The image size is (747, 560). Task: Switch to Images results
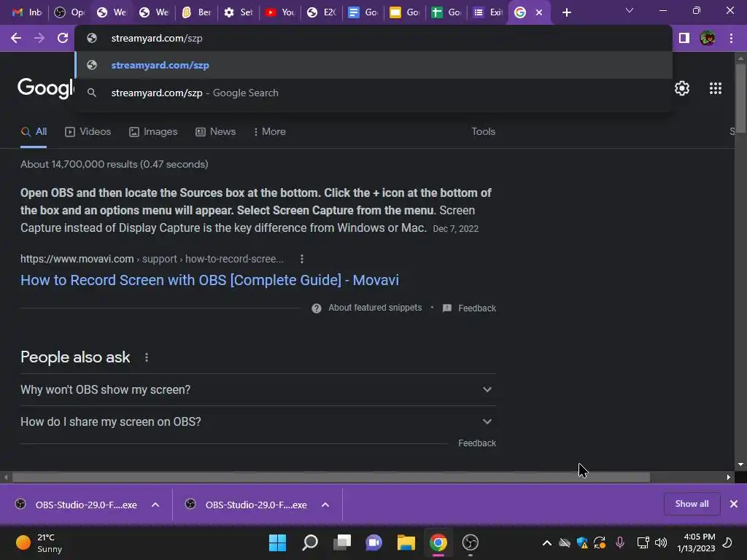(153, 132)
